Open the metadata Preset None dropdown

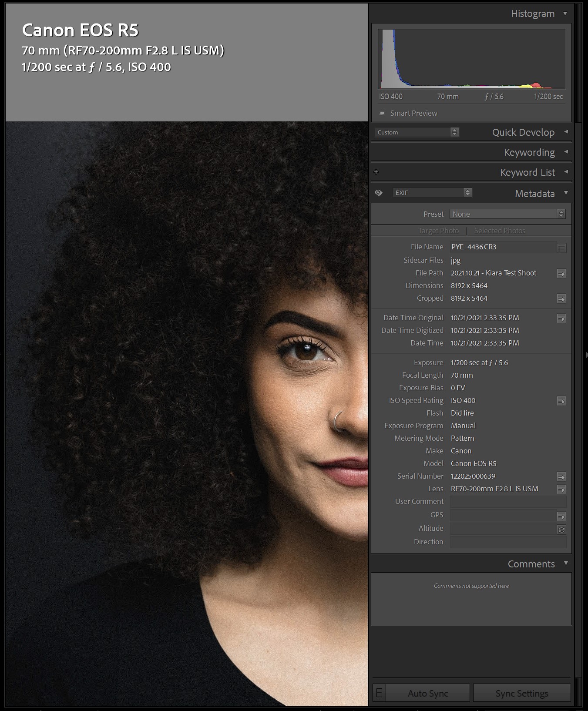pos(507,214)
